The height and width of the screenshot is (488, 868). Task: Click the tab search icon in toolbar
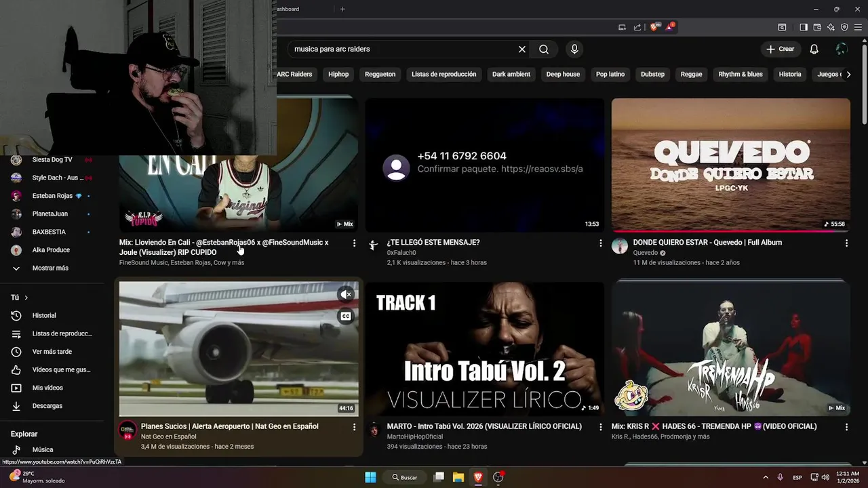pyautogui.click(x=782, y=27)
